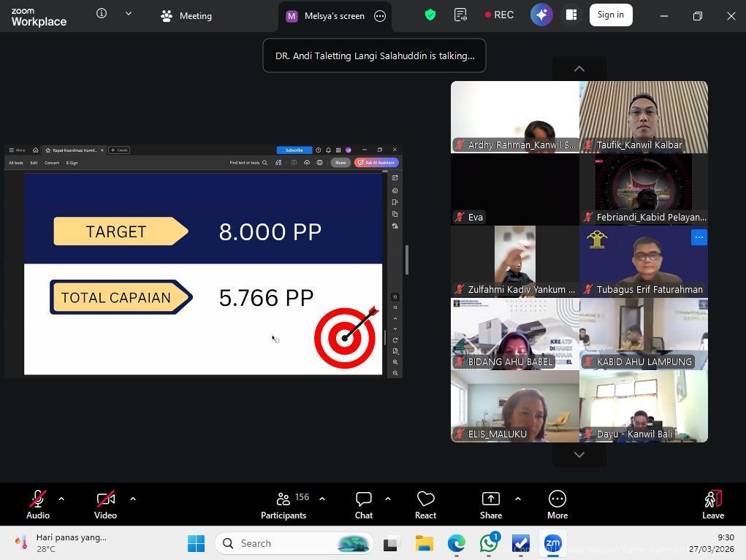Open the Participants list
Viewport: 746px width, 560px height.
(x=283, y=504)
